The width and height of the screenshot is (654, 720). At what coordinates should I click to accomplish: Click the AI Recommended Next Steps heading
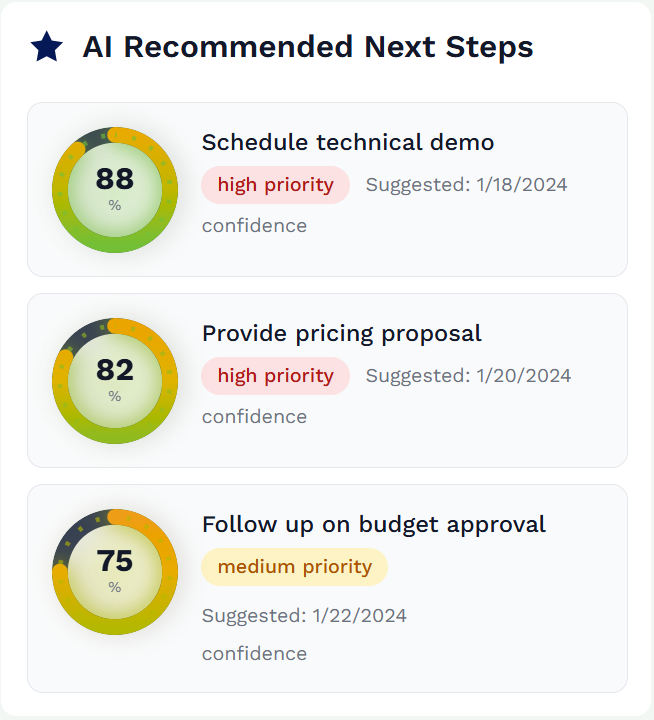[308, 47]
